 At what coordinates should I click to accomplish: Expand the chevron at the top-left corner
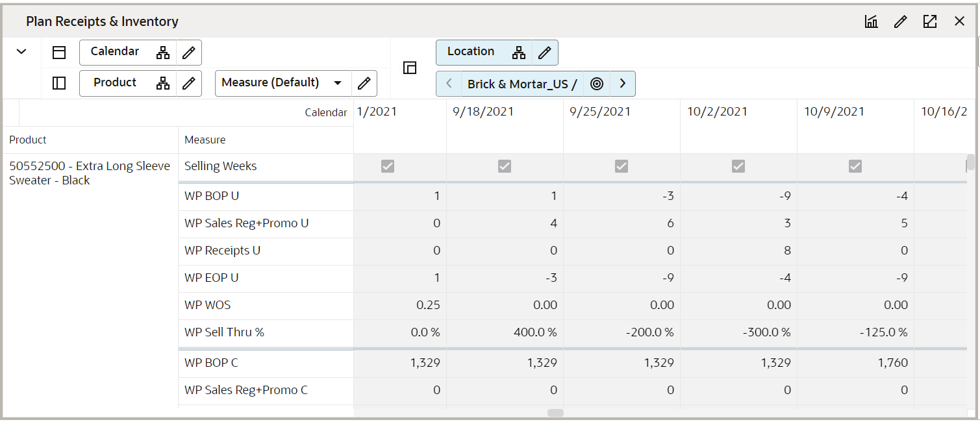(x=21, y=51)
